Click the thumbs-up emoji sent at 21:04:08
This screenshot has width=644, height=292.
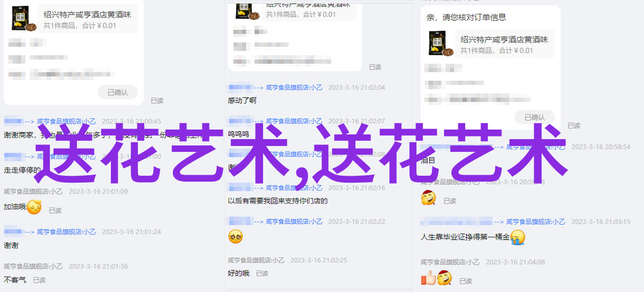coord(428,277)
